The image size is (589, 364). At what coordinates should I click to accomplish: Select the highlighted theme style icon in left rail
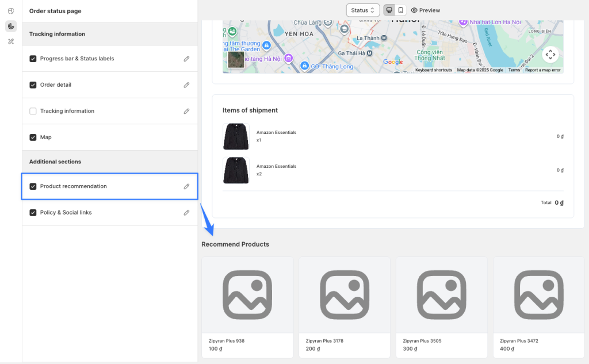(11, 26)
